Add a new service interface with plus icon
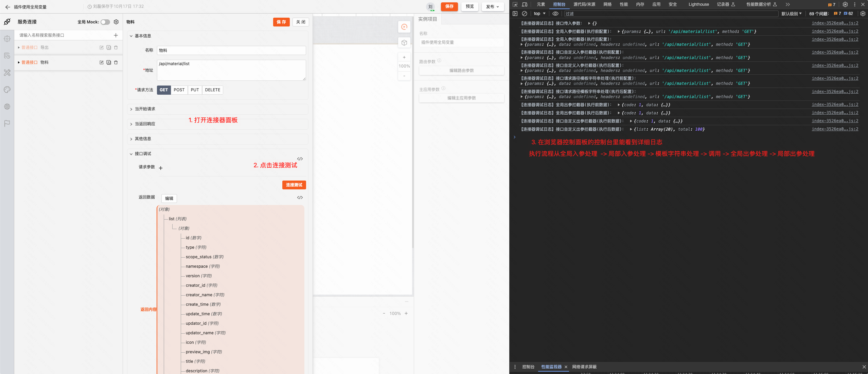Viewport: 868px width, 374px height. click(116, 35)
